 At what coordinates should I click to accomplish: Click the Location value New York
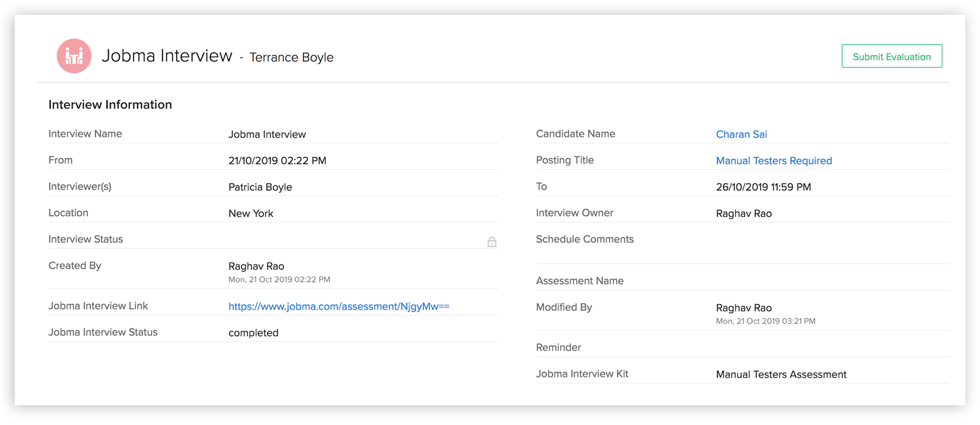[x=251, y=213]
